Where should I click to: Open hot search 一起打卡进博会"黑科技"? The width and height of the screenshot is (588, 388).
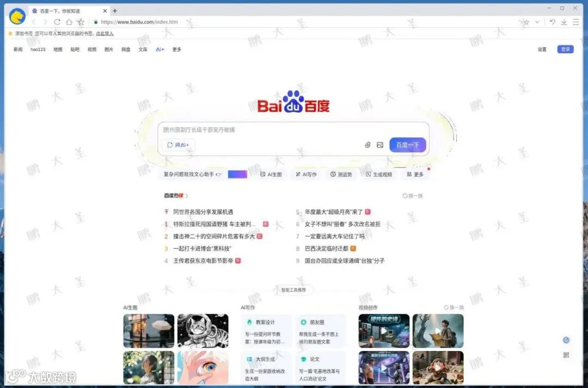tap(202, 249)
